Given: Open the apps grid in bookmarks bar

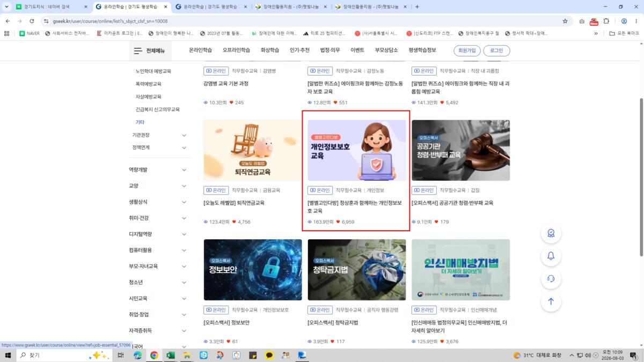Looking at the screenshot, I should (x=7, y=33).
